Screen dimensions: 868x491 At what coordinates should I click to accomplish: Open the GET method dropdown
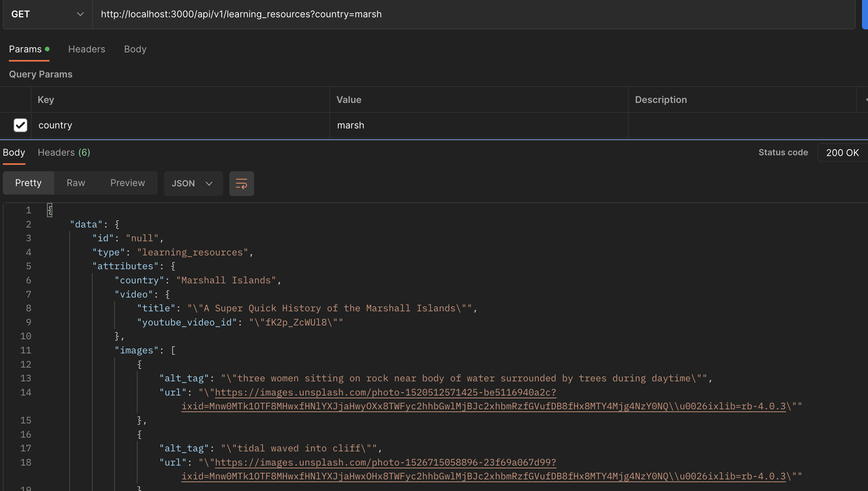[47, 14]
